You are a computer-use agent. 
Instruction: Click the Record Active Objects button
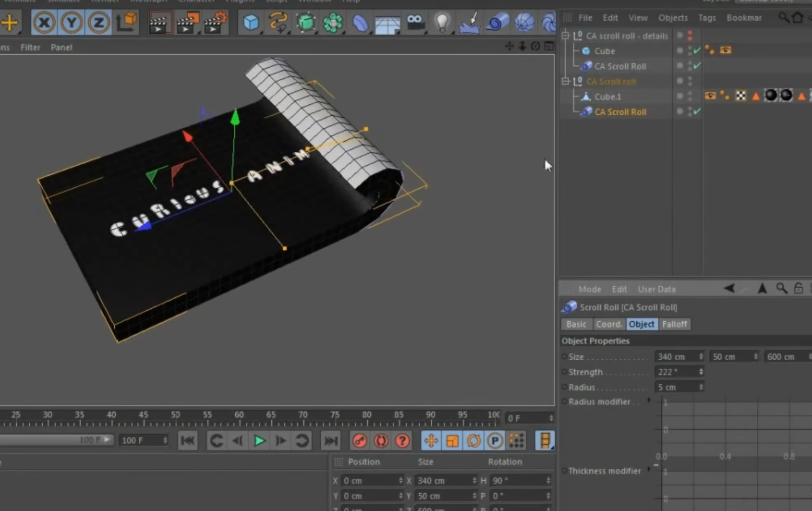(360, 441)
